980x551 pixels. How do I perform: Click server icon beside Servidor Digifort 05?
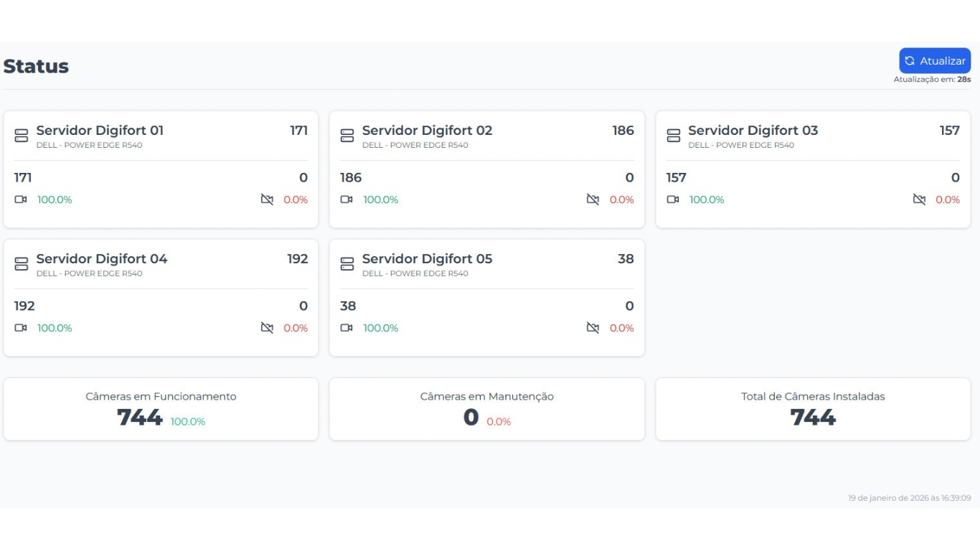pyautogui.click(x=347, y=264)
